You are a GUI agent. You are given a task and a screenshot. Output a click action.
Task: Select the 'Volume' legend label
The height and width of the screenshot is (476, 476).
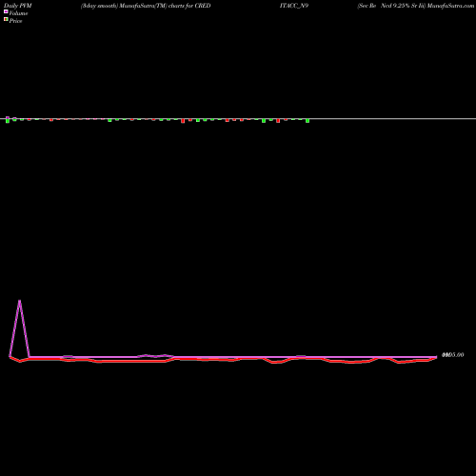coord(18,13)
